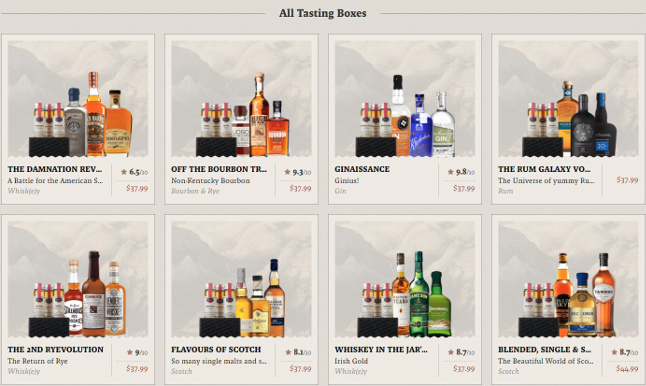Open The Damnation Rev... tasting box title
Viewport: 646px width, 386px height.
(x=54, y=169)
